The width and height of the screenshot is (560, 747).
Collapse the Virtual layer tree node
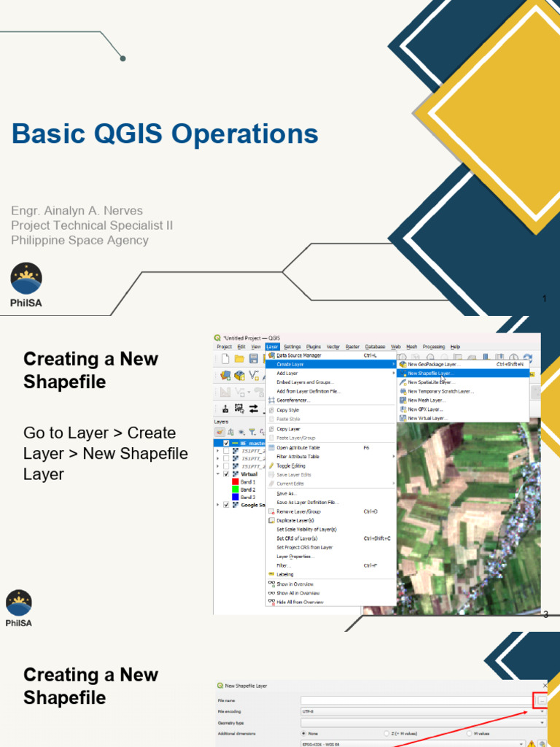click(x=218, y=474)
